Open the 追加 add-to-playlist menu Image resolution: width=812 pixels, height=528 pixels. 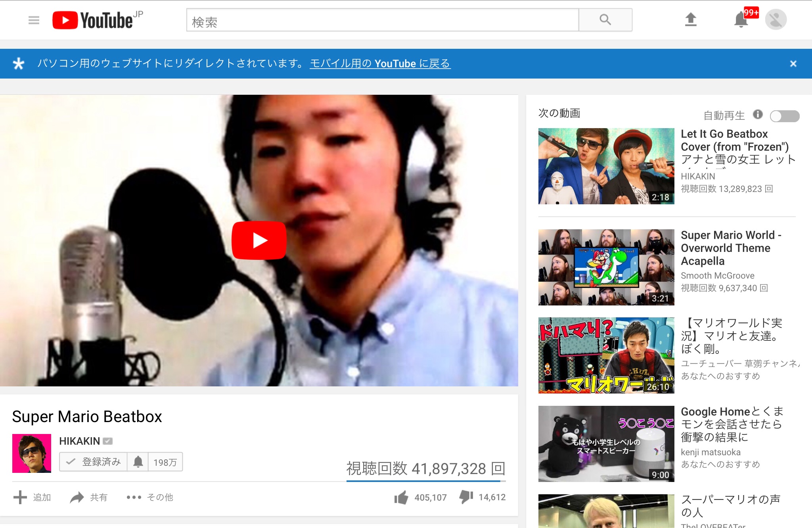point(32,497)
